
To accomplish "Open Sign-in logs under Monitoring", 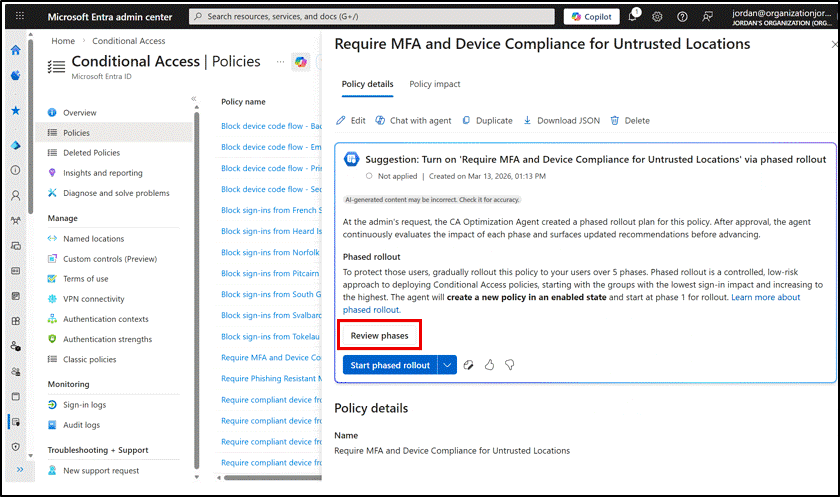I will coord(84,405).
